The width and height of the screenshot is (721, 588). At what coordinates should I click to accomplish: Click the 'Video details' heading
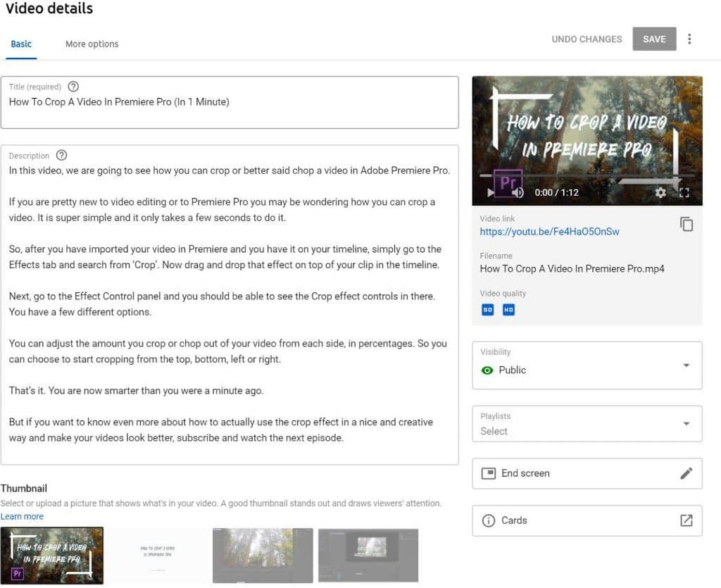(49, 8)
